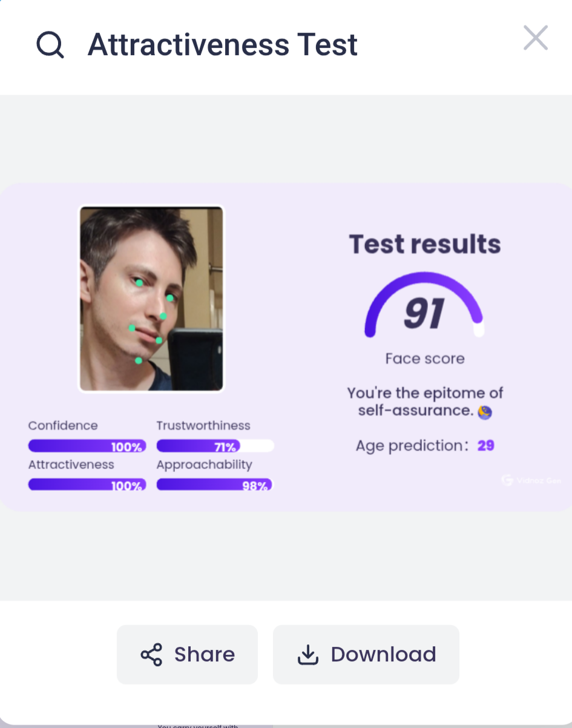This screenshot has width=572, height=728.
Task: Click the share icon
Action: click(151, 655)
